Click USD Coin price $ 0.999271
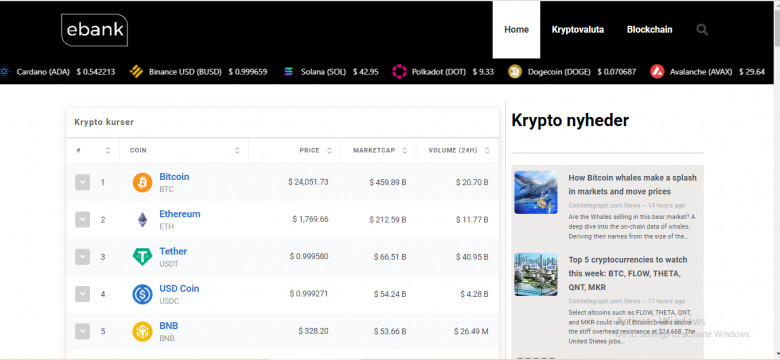The image size is (780, 360). 308,294
